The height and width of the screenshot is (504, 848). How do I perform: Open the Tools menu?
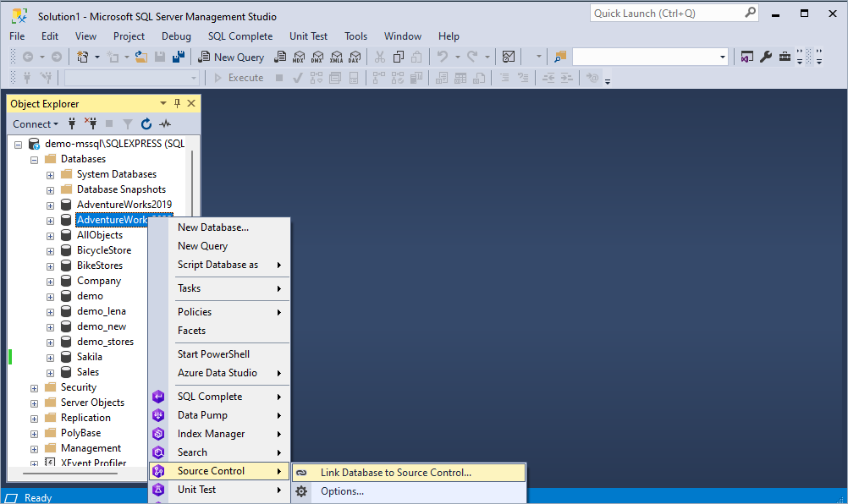point(355,36)
